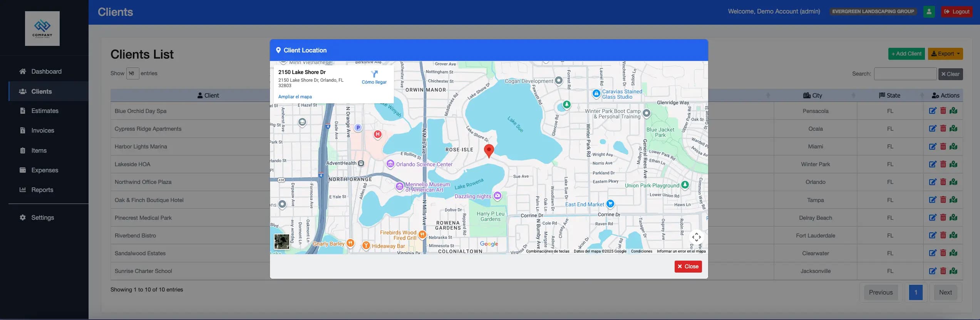Click the delete trash icon for Miami row
The width and height of the screenshot is (980, 320).
(943, 147)
